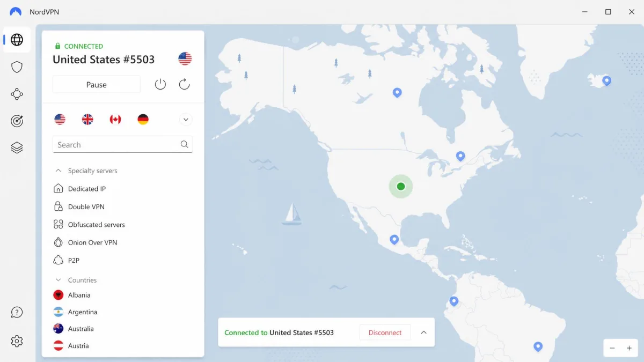
Task: Click into the Search field
Action: click(x=122, y=144)
